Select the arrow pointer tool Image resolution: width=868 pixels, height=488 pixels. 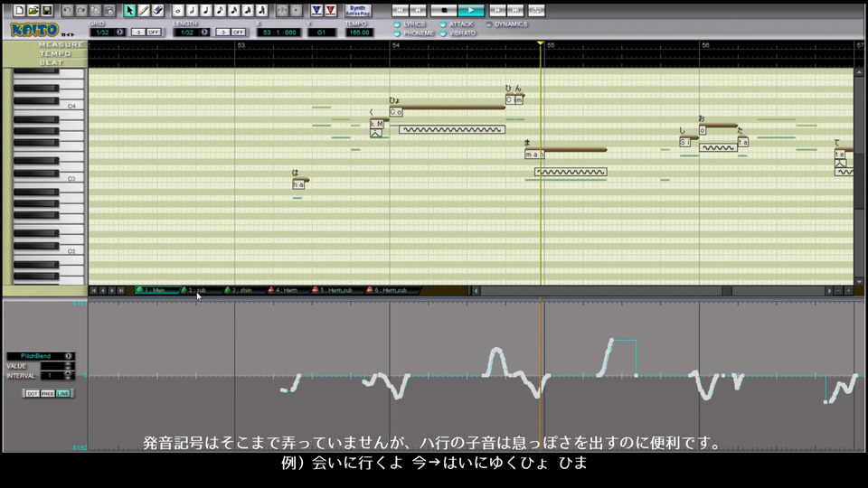[129, 11]
